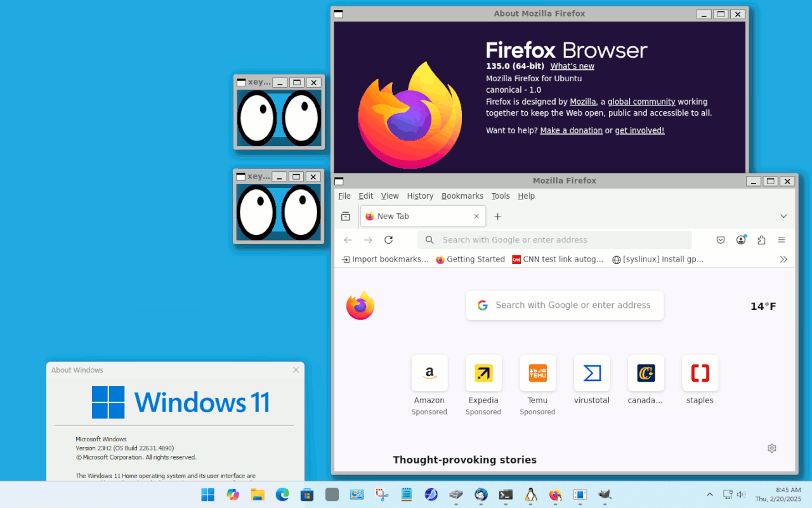Screen dimensions: 812x508
Task: Open the Mozilla Firefox window menu icon
Action: pos(339,181)
